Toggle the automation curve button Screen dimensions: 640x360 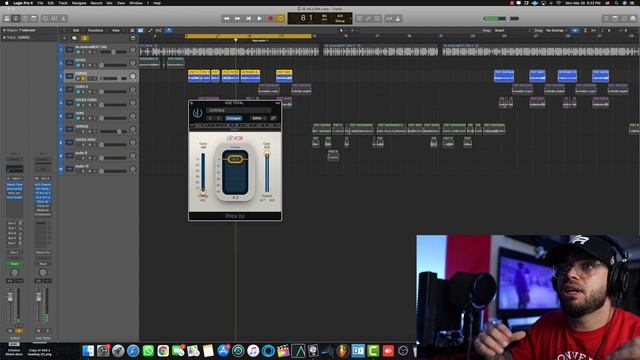pyautogui.click(x=150, y=30)
